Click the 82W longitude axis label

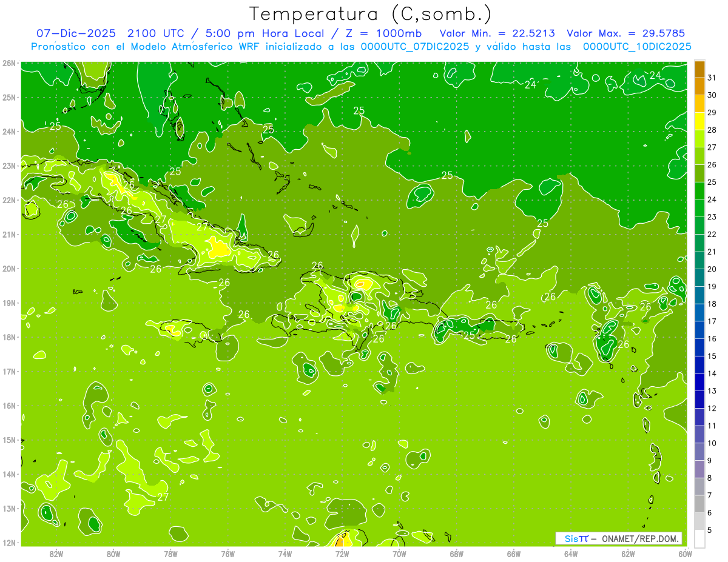pos(56,554)
